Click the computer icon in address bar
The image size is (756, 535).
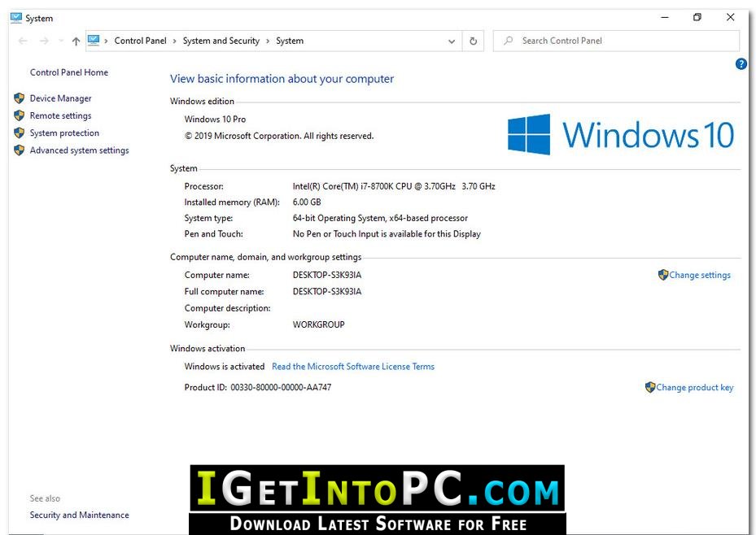pos(94,41)
